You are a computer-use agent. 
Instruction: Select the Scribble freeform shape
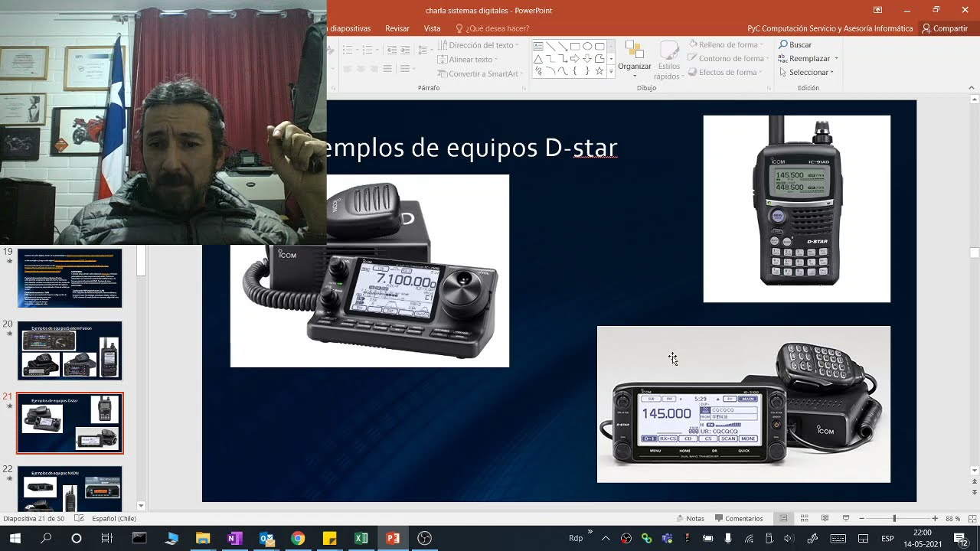538,71
